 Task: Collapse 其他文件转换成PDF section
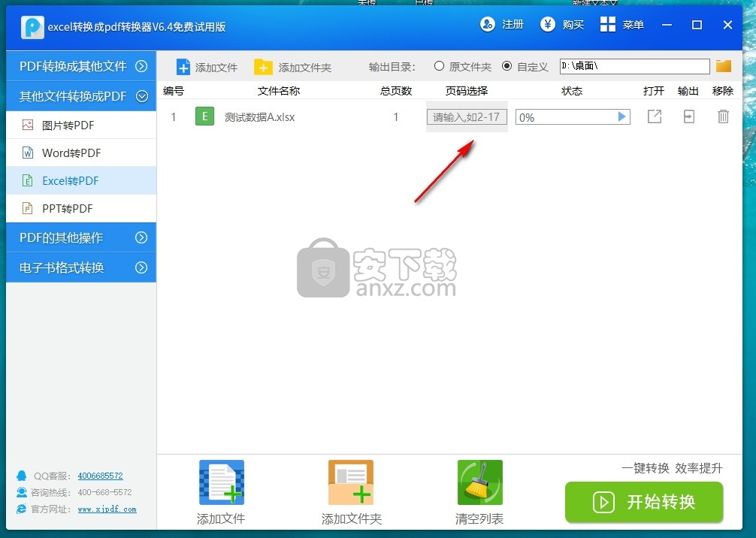81,96
